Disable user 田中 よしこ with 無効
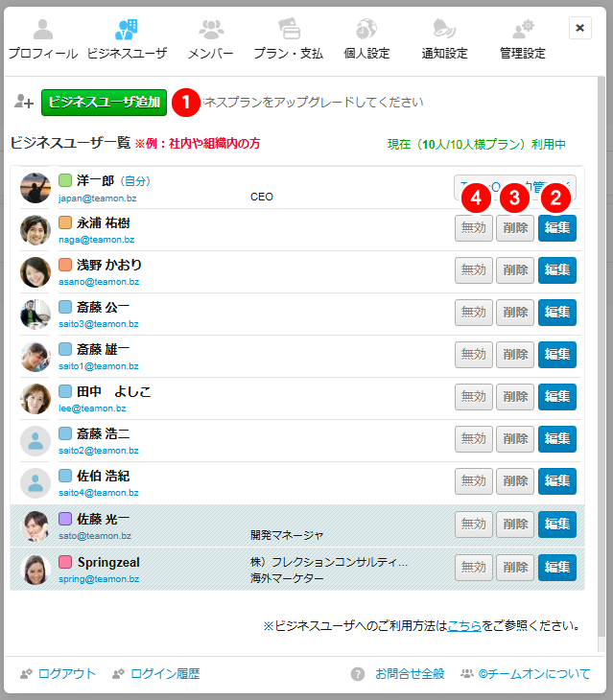 (x=473, y=397)
